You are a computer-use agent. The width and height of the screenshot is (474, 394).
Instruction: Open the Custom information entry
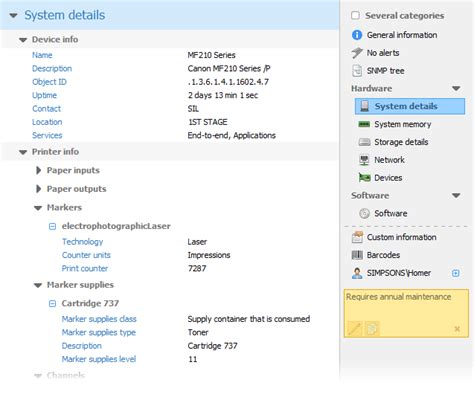click(401, 237)
